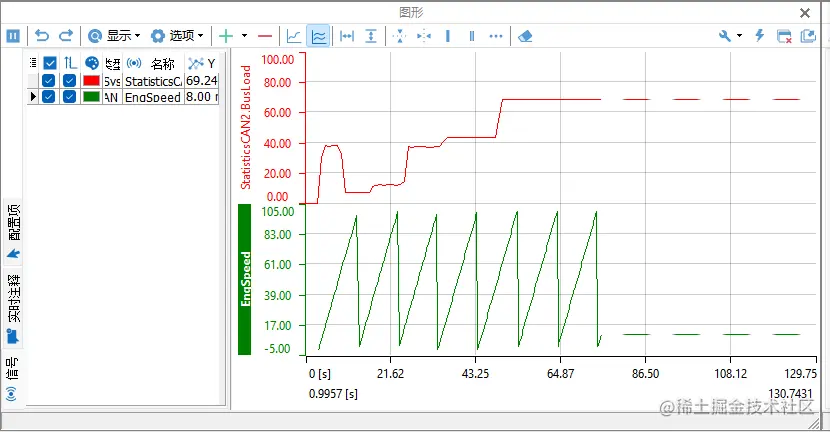This screenshot has height=432, width=830.
Task: Open the 信号 side tab
Action: 12,379
